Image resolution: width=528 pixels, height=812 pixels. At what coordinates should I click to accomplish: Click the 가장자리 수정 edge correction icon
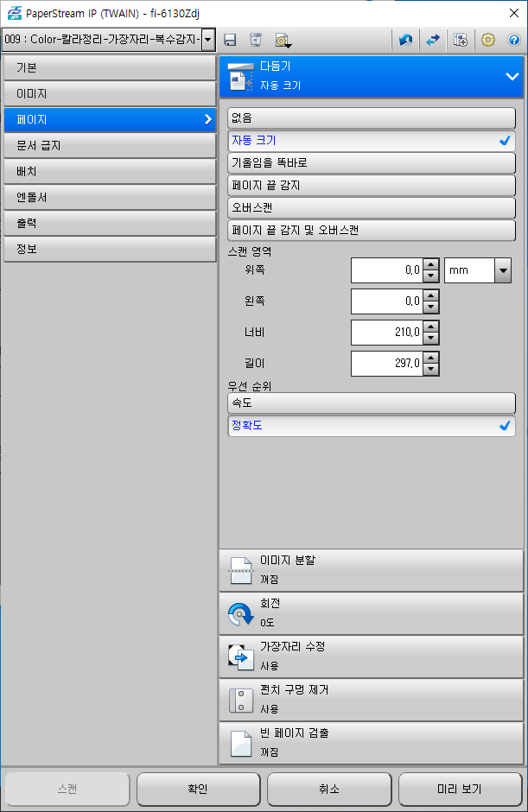click(x=241, y=657)
